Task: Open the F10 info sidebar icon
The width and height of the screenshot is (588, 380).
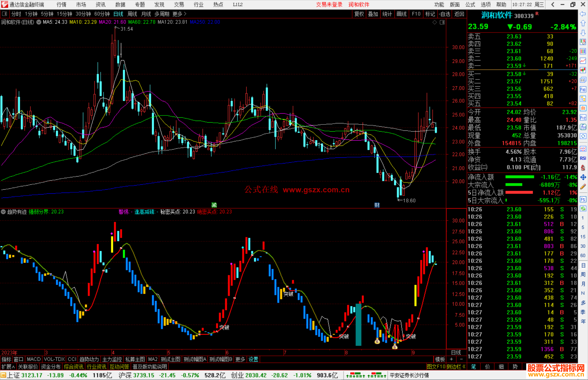Action: (583, 89)
